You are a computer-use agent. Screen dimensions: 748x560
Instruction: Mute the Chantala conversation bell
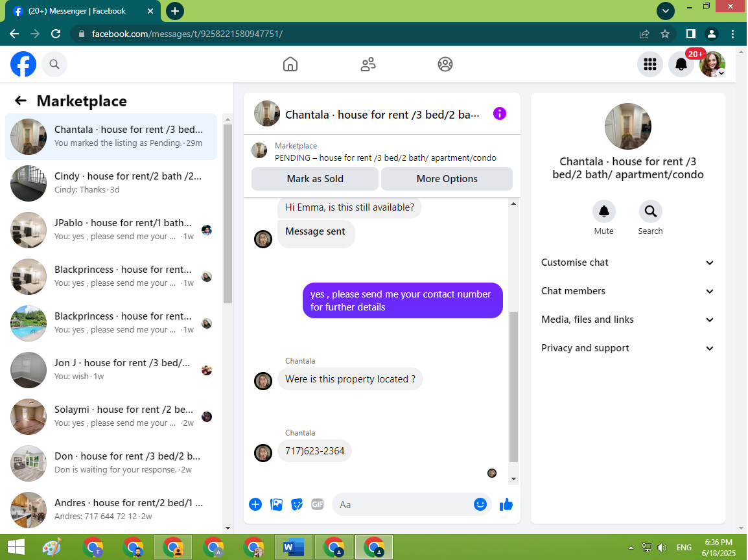click(604, 211)
